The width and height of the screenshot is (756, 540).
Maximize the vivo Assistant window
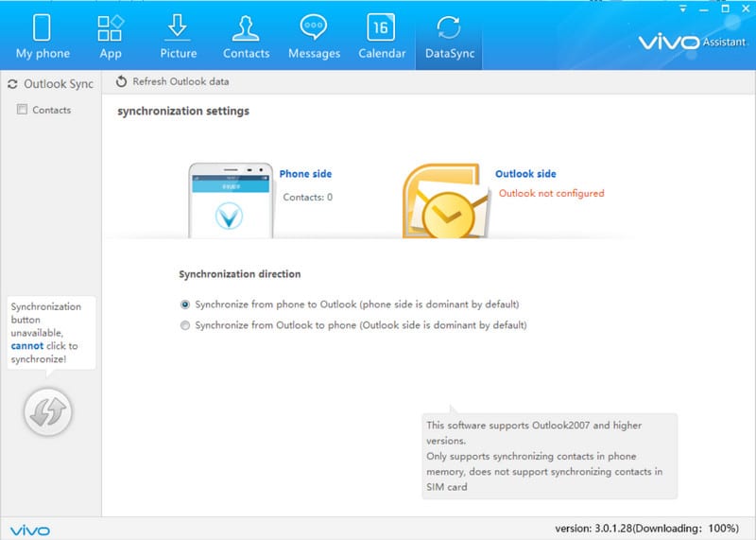[725, 9]
